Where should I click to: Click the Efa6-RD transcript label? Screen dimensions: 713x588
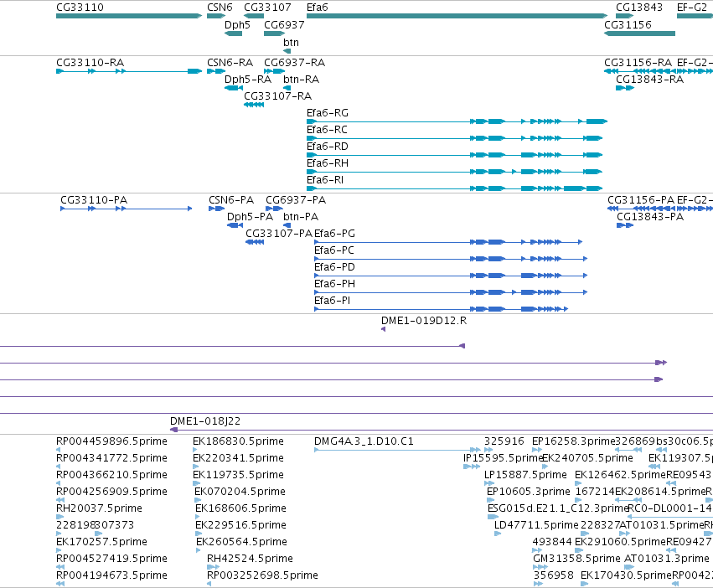coord(328,147)
